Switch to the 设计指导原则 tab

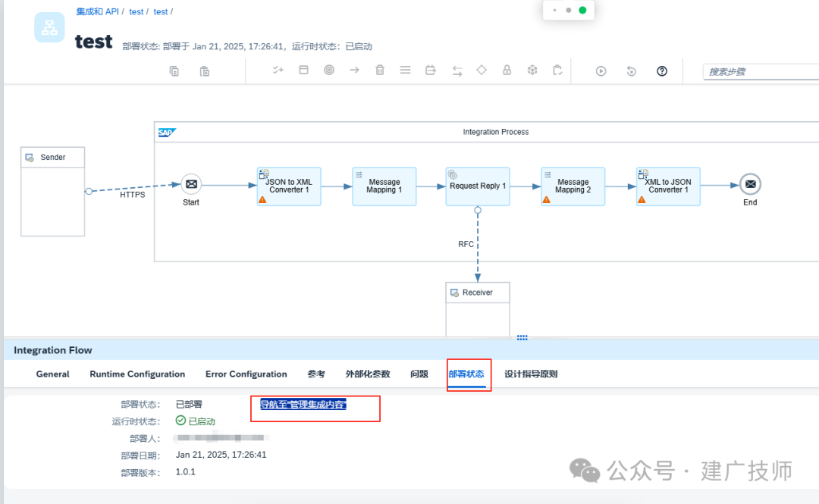531,374
